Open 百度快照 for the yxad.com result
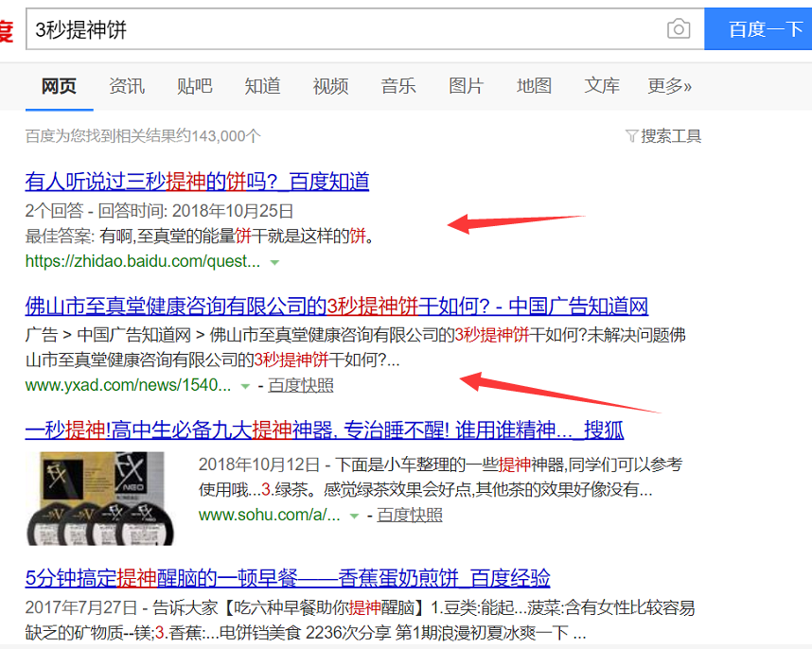The image size is (812, 649). pos(301,386)
